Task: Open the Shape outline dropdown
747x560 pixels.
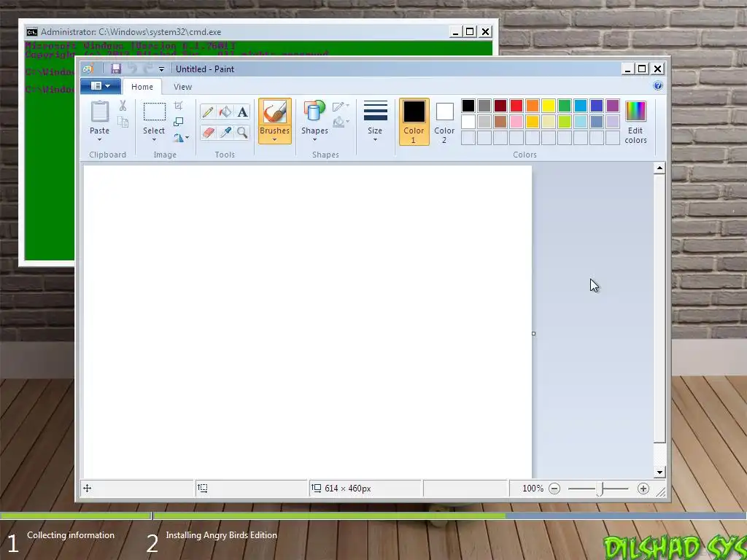Action: coord(341,106)
